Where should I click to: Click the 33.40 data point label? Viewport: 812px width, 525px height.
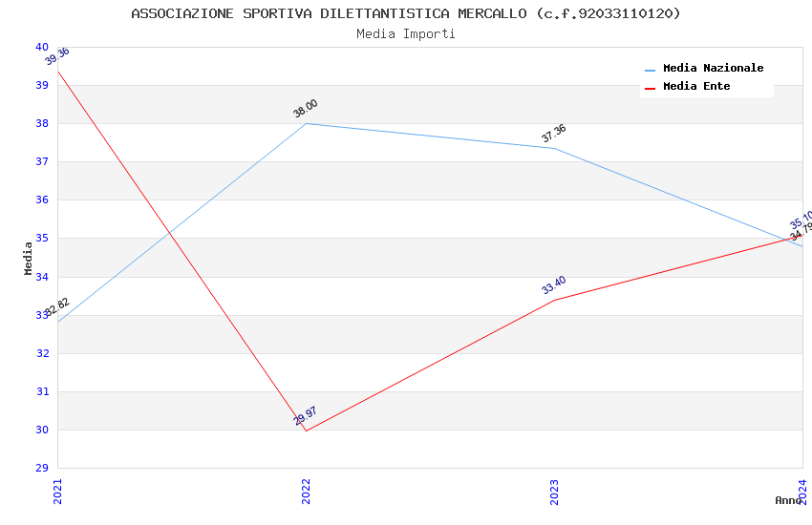coord(554,284)
